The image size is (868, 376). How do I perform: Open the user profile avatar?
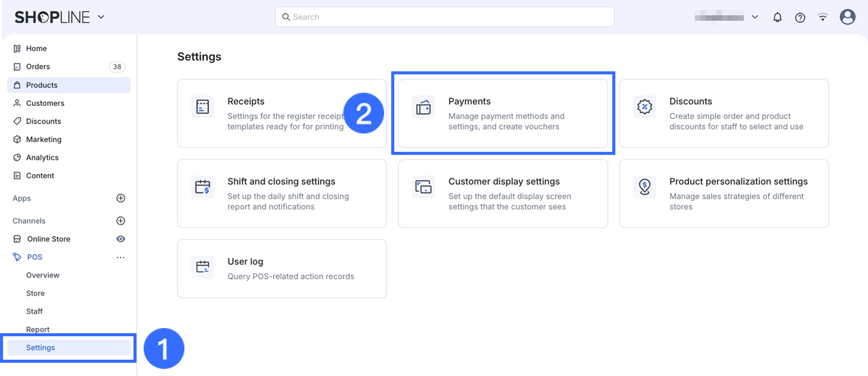[x=848, y=17]
